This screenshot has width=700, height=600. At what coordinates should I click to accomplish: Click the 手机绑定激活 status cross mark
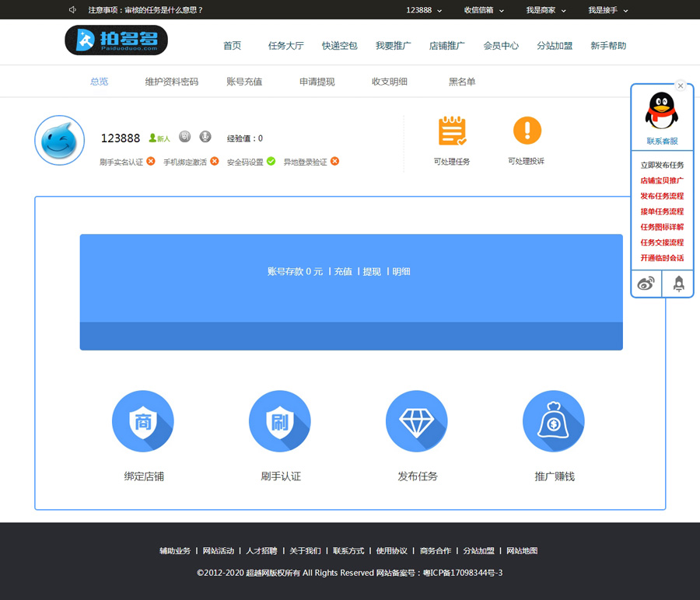(215, 162)
